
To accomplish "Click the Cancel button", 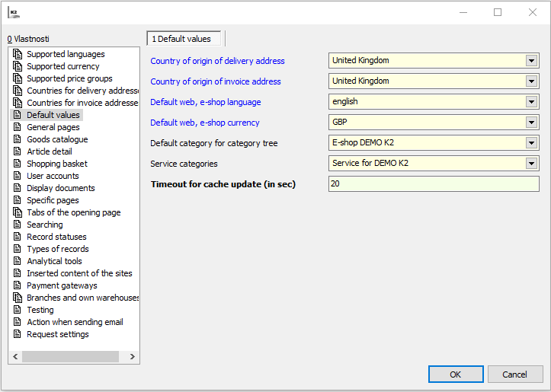I will (x=515, y=374).
